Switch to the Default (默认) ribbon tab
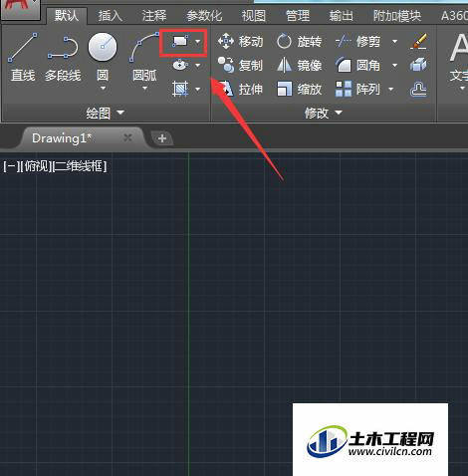 point(67,16)
